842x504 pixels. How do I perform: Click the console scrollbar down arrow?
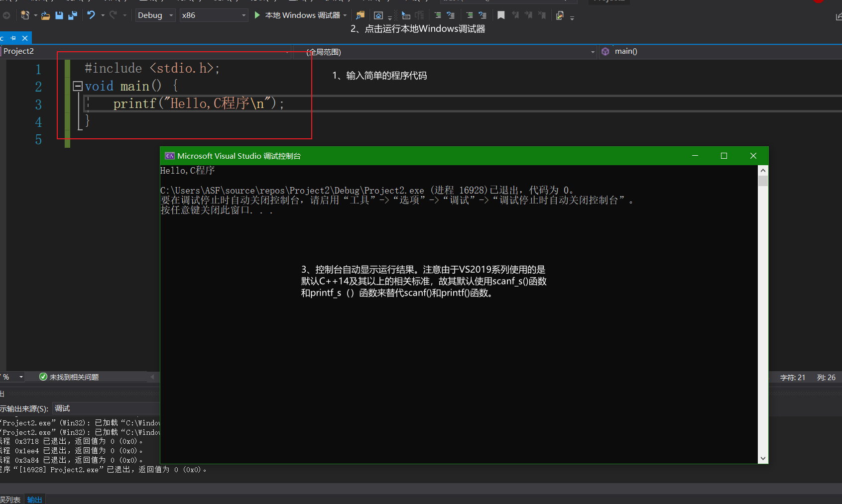pos(763,458)
